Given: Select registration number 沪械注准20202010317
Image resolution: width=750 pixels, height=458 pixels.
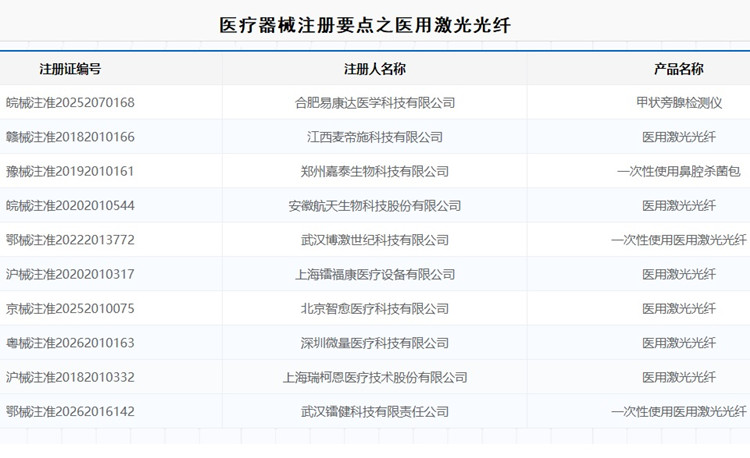Looking at the screenshot, I should tap(70, 274).
